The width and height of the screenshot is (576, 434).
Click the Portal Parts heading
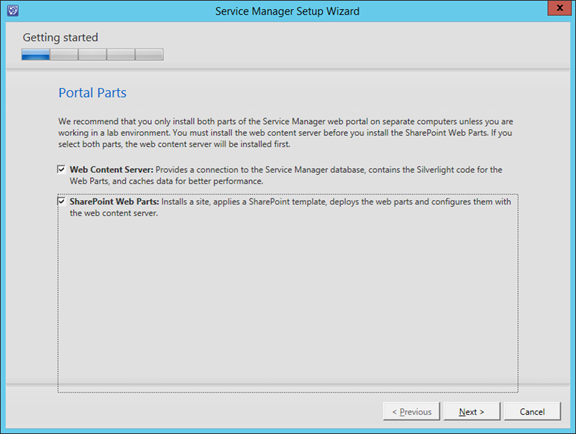[x=93, y=93]
